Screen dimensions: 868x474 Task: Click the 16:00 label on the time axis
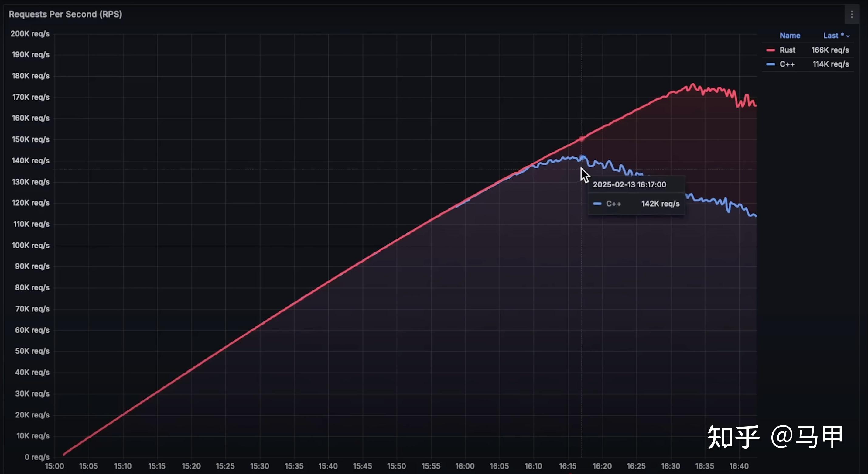[465, 466]
